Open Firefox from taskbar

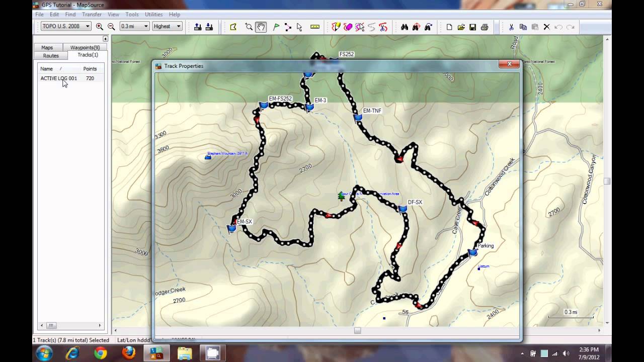(x=128, y=353)
